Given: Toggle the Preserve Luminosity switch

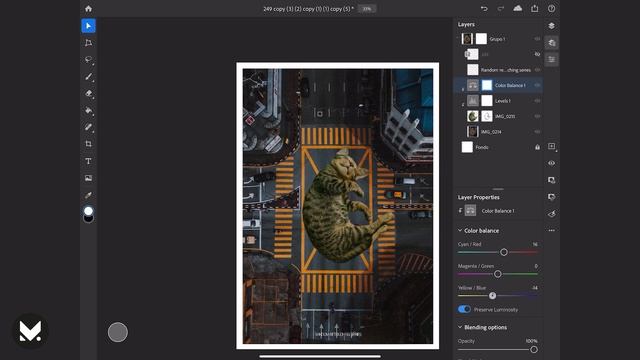Looking at the screenshot, I should (464, 309).
